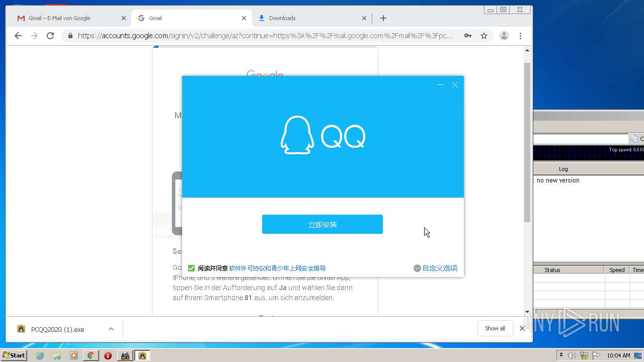The width and height of the screenshot is (644, 362).
Task: Reload the current page
Action: (50, 36)
